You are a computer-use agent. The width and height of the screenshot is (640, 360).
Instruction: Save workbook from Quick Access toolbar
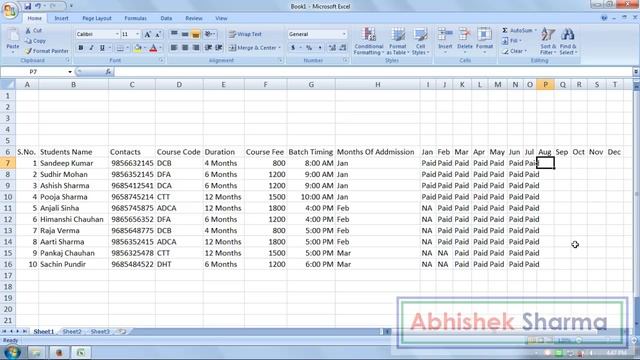[x=27, y=6]
